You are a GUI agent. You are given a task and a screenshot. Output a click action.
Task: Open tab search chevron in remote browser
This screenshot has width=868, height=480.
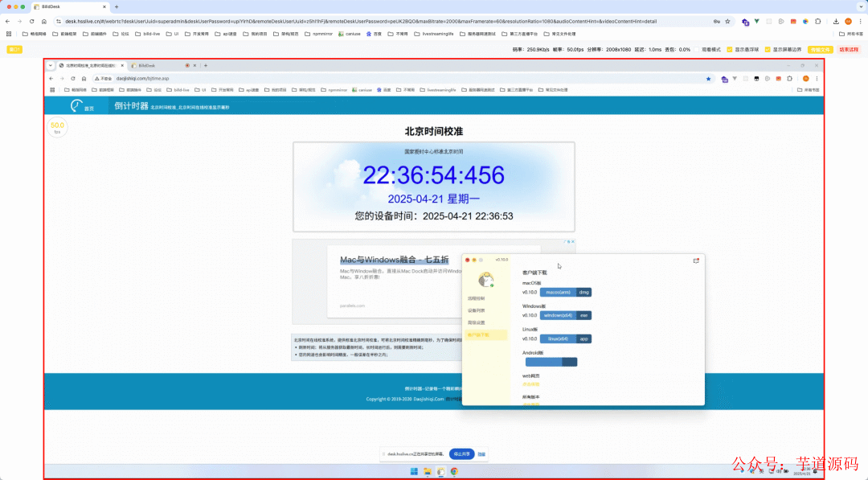[51, 65]
